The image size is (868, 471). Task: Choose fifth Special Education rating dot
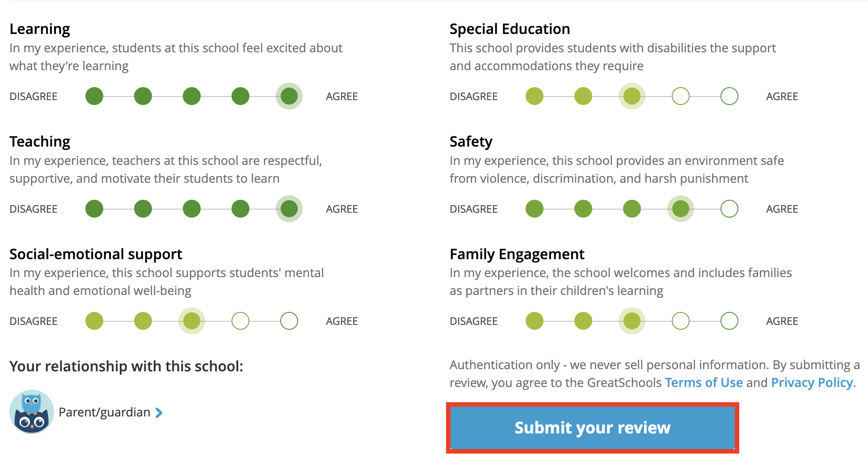[x=729, y=96]
